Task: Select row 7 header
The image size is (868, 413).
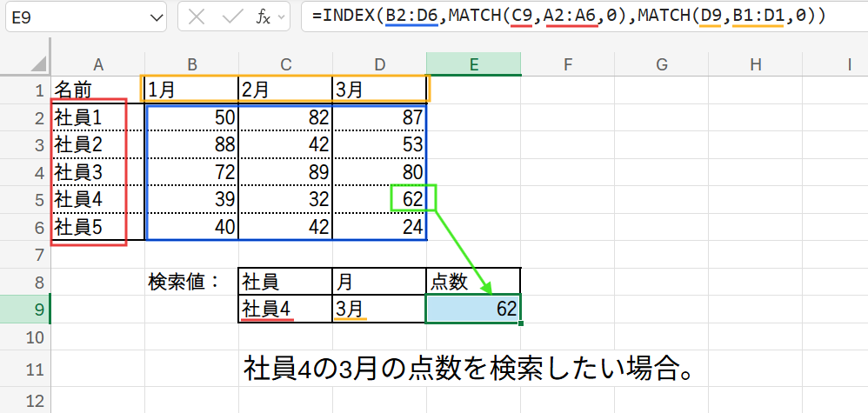Action: (25, 255)
